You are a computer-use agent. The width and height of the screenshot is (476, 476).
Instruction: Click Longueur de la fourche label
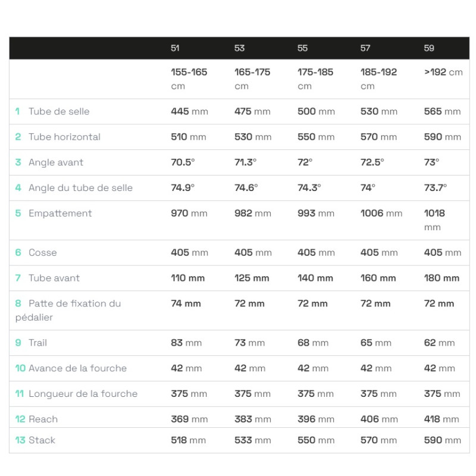pos(83,394)
